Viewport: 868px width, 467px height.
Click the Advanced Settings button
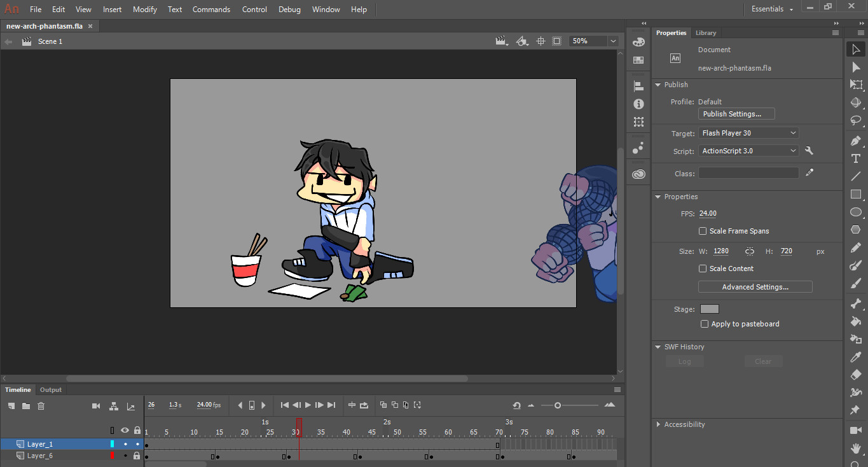[x=755, y=287]
